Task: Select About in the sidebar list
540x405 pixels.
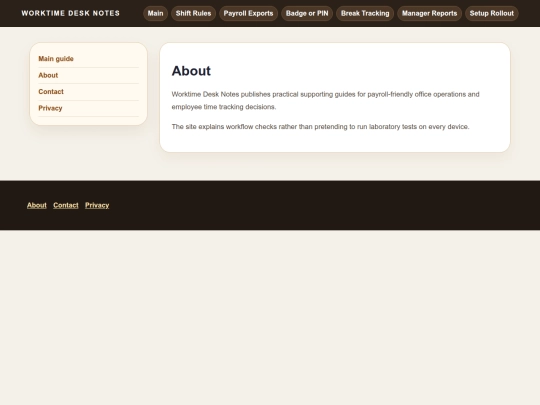Action: pos(48,75)
